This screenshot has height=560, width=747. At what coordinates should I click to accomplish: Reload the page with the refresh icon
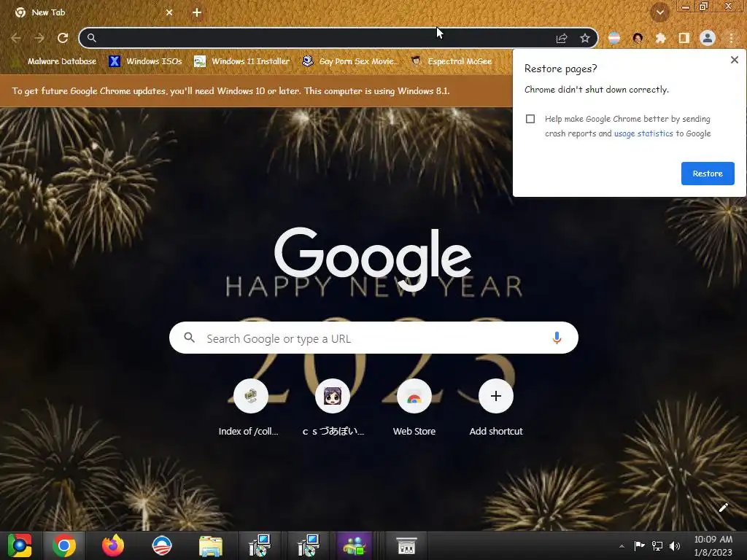click(x=63, y=38)
